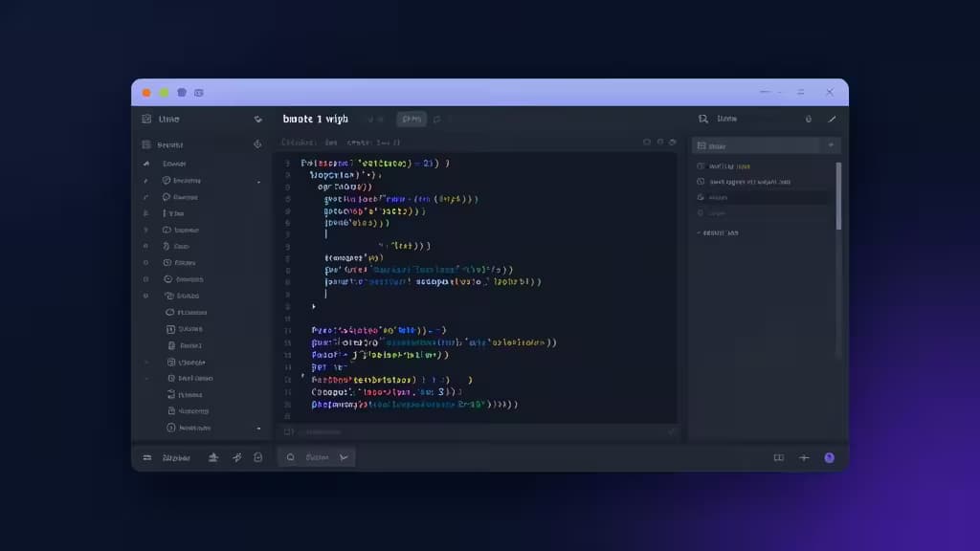Click the orange dot in the title bar
The width and height of the screenshot is (980, 551).
146,93
